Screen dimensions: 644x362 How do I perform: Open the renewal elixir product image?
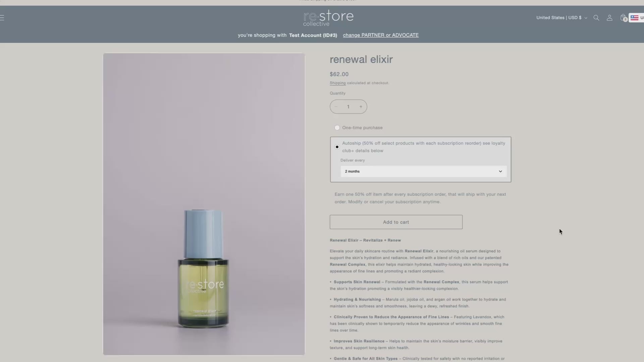204,204
